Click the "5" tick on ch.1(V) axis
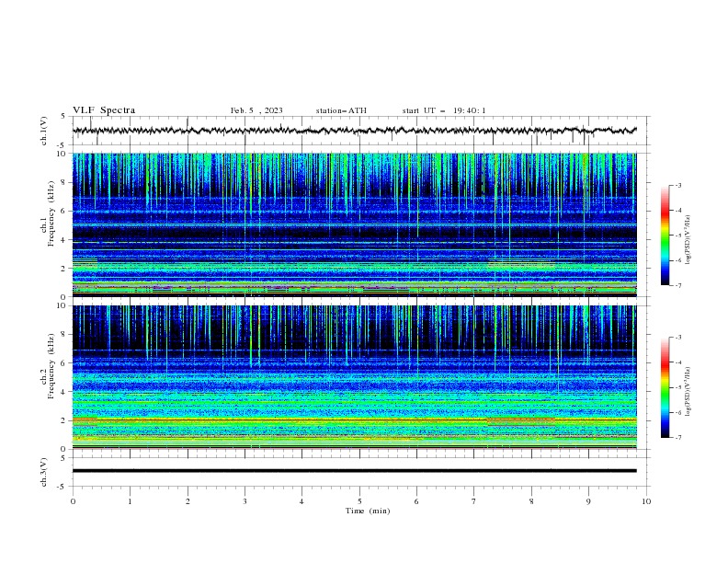Viewport: 728px width, 563px height. (x=64, y=116)
